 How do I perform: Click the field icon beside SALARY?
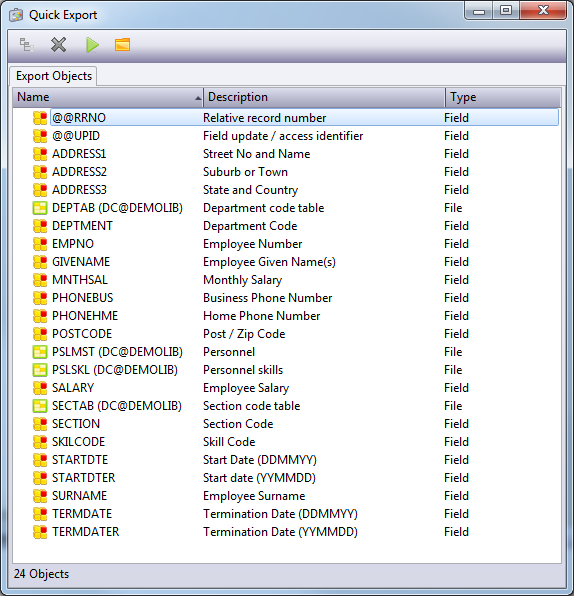tap(40, 388)
